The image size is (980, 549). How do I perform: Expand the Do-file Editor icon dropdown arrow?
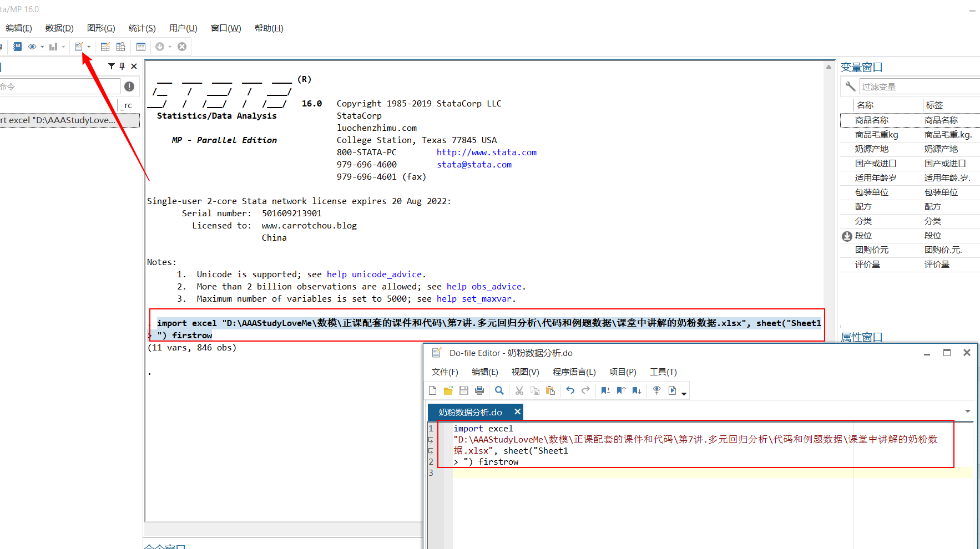click(x=89, y=47)
